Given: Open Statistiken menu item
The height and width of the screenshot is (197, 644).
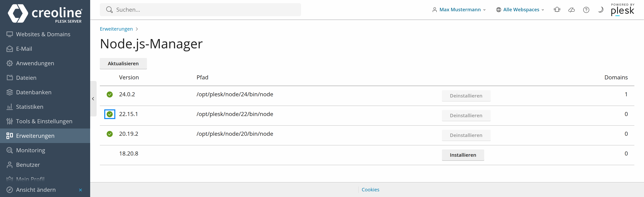Looking at the screenshot, I should coord(45,107).
